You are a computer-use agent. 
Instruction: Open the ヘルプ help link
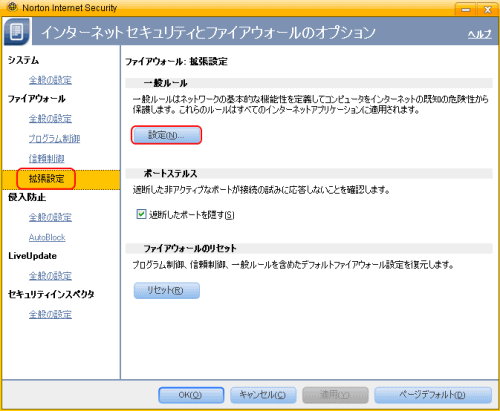point(479,34)
